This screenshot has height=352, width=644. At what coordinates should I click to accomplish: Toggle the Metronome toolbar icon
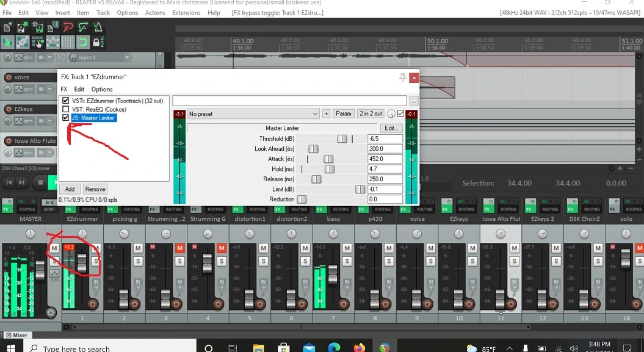click(98, 27)
